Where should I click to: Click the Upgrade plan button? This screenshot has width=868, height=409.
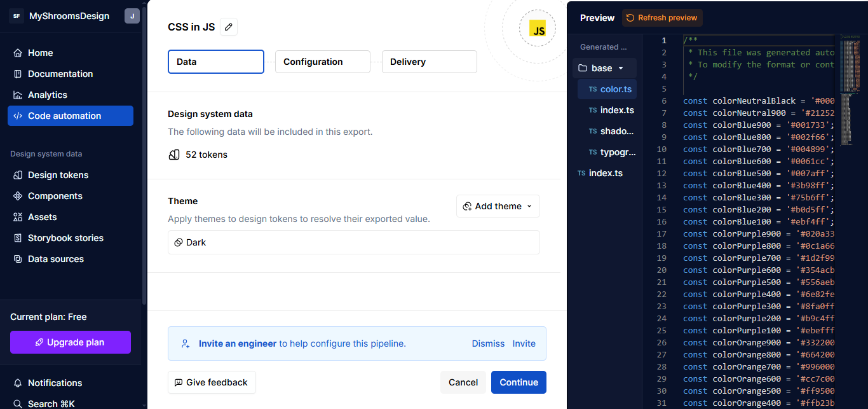70,342
